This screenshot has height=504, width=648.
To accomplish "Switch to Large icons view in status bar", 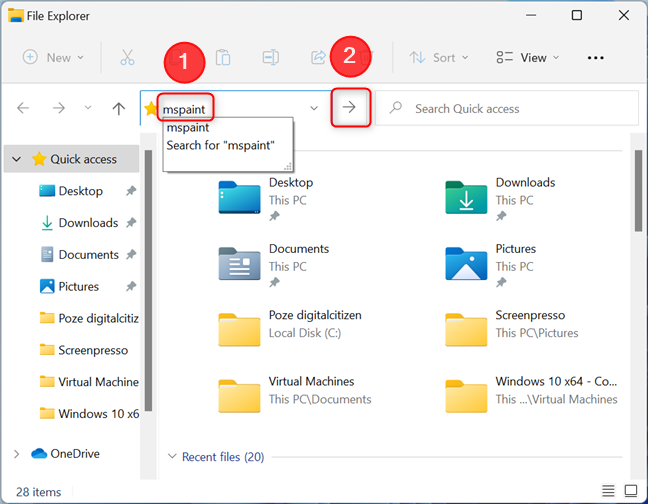I will 631,491.
